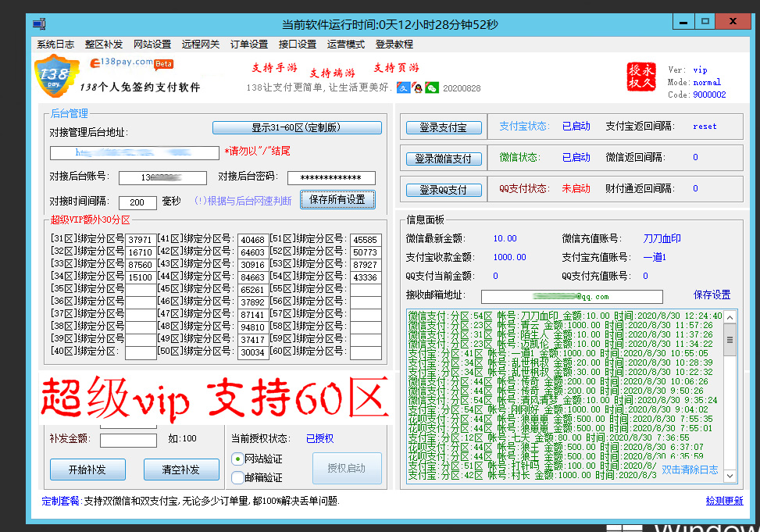The width and height of the screenshot is (760, 532).
Task: Click the 检测更新 link
Action: pos(724,501)
